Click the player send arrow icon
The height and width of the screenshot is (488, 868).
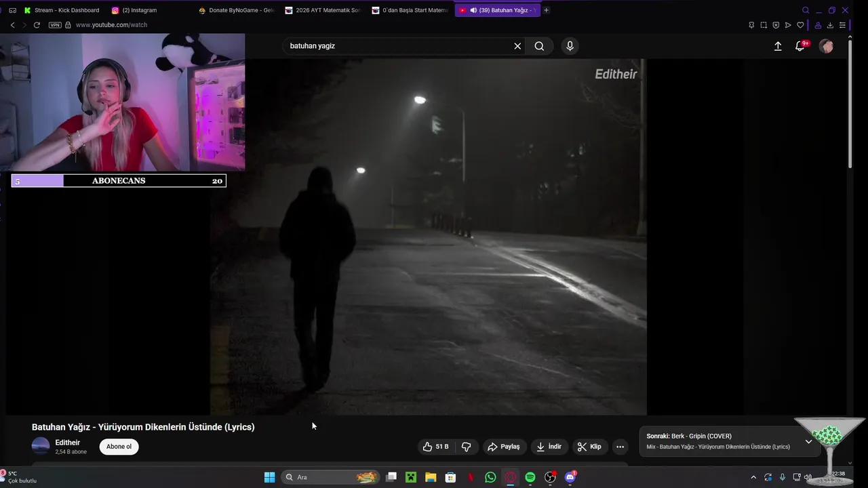point(788,25)
